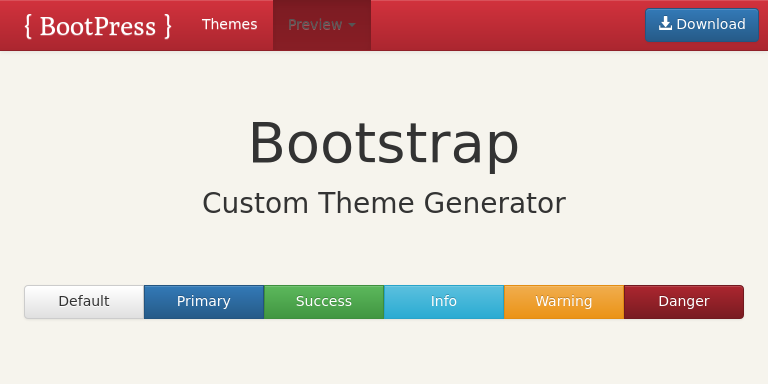The height and width of the screenshot is (384, 768).
Task: Click the light blue Info button
Action: [444, 301]
